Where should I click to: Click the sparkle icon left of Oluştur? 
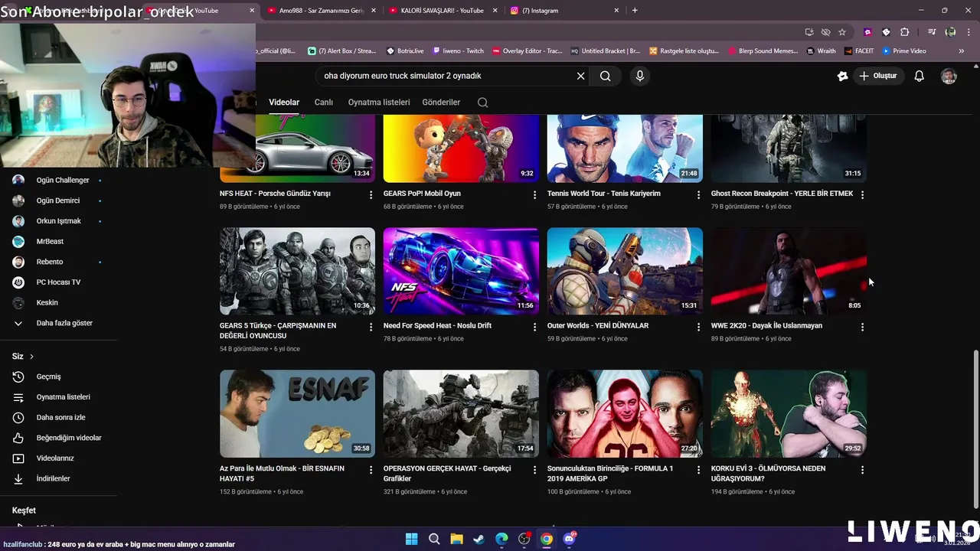[x=842, y=76]
